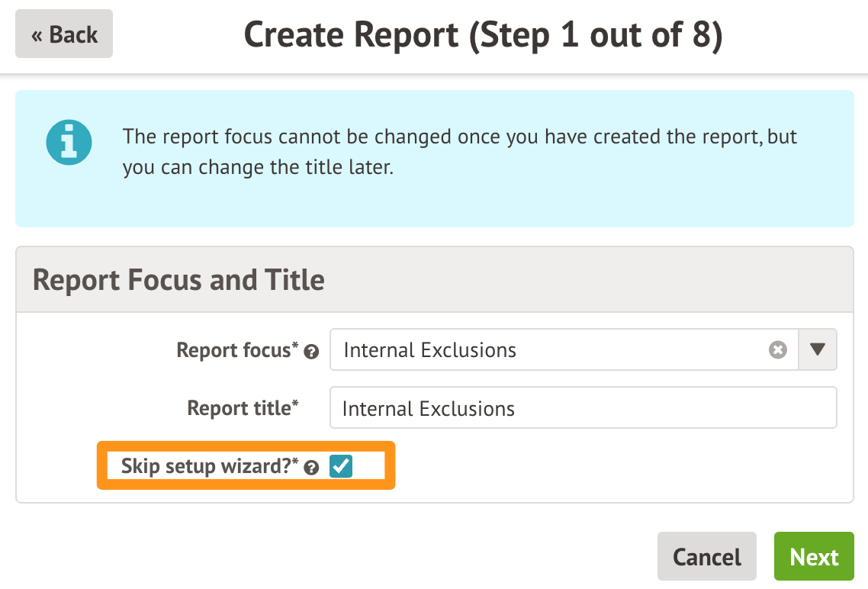Select the "Report Focus and Title" section header
This screenshot has width=868, height=589.
(x=179, y=280)
